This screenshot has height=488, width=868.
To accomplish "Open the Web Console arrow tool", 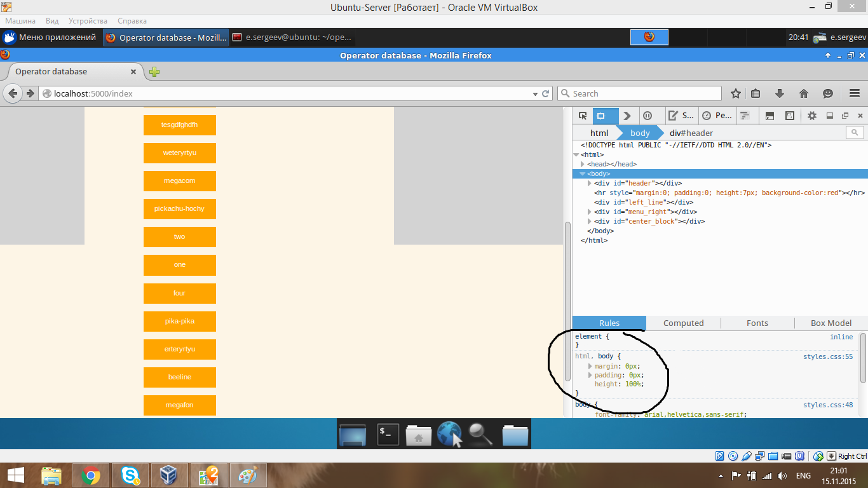I will 627,116.
